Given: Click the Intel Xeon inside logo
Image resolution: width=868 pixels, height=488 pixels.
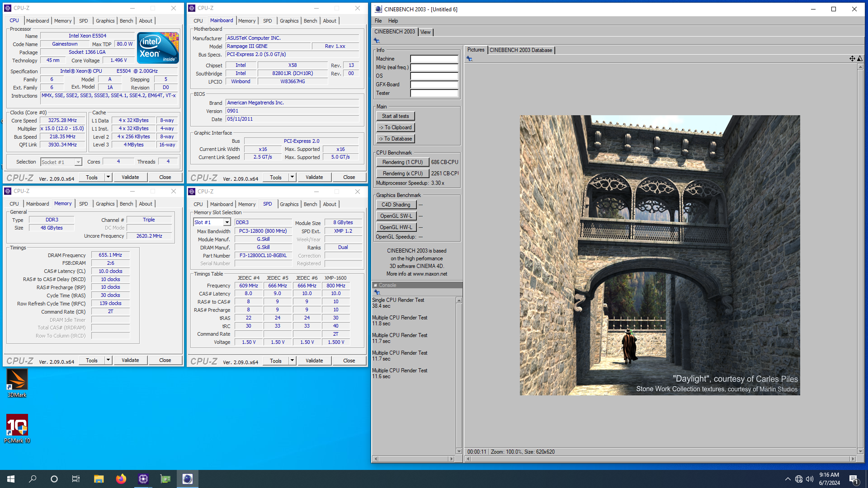Looking at the screenshot, I should (158, 48).
